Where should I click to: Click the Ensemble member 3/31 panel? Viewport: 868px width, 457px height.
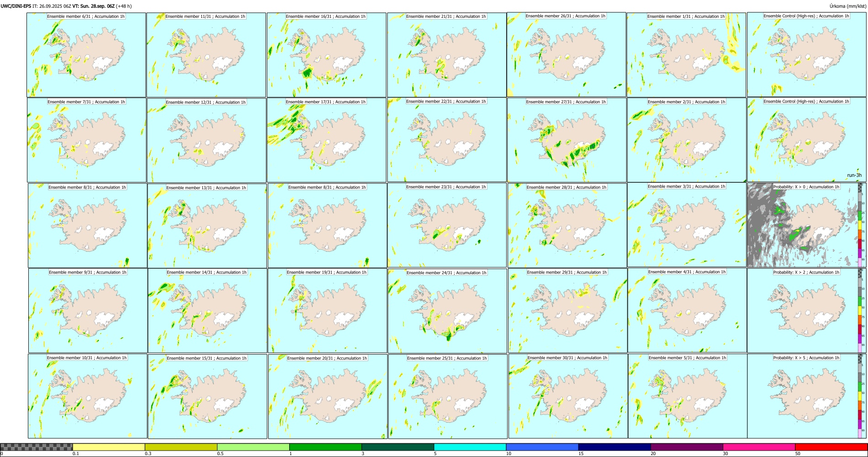click(x=687, y=225)
